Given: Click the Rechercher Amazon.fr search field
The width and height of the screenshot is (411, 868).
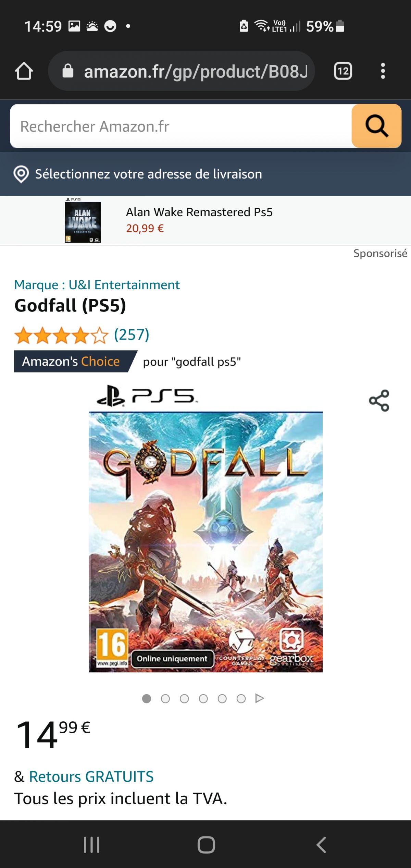Looking at the screenshot, I should tap(181, 126).
